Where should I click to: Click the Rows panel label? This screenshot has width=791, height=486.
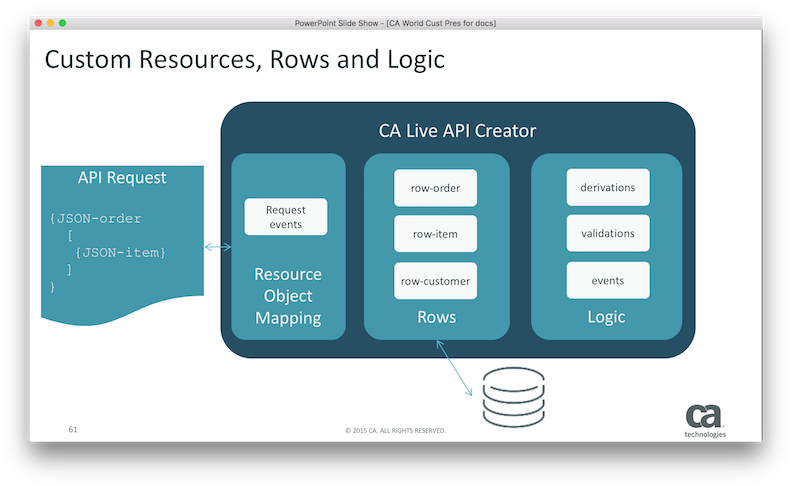(436, 317)
